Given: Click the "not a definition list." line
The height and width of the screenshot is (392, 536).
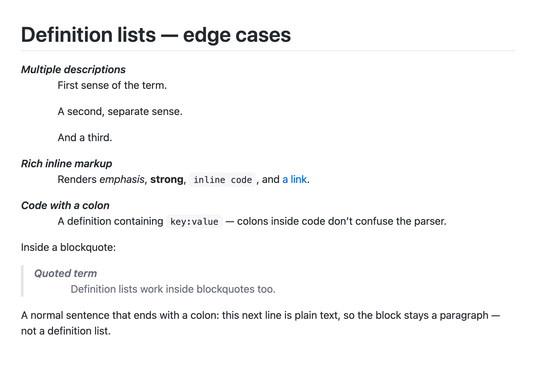Looking at the screenshot, I should tap(66, 331).
